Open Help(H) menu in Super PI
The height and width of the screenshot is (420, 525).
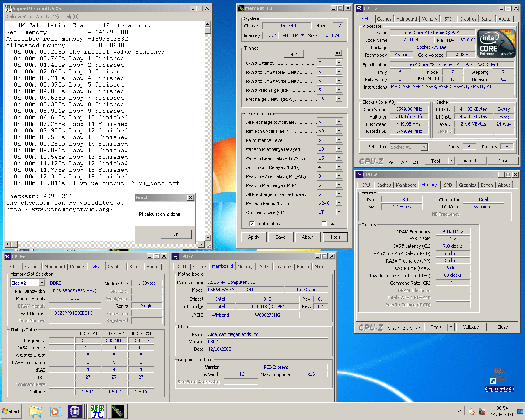point(71,16)
